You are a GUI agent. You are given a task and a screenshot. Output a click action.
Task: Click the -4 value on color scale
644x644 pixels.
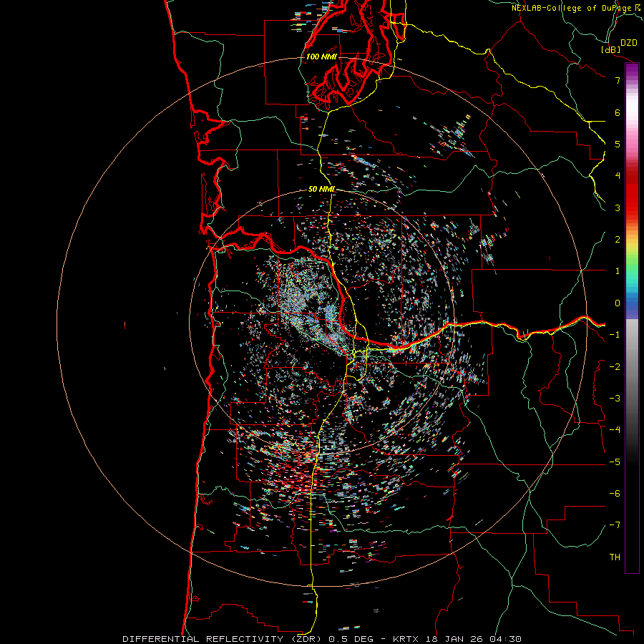615,430
